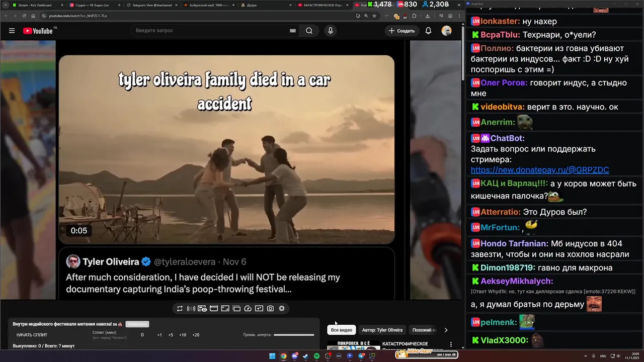Open the ПОКРОВСК ВСЁ video thumbnail

pyautogui.click(x=354, y=345)
